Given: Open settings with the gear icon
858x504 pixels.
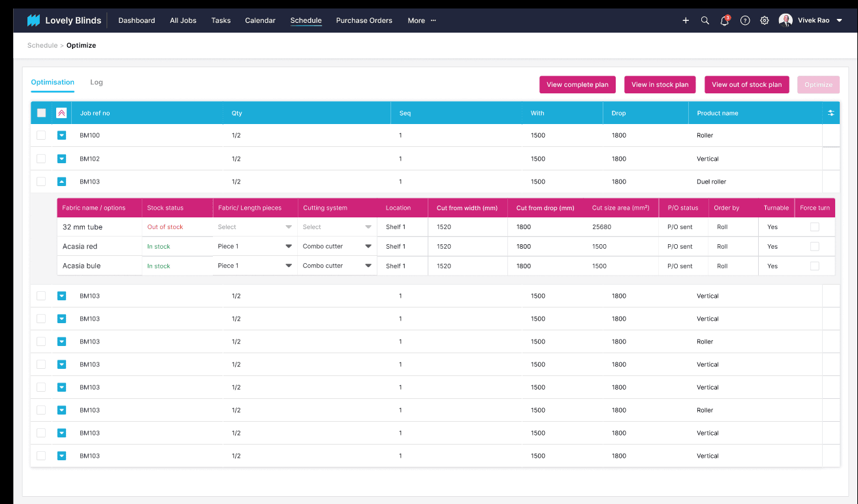Looking at the screenshot, I should click(x=765, y=21).
